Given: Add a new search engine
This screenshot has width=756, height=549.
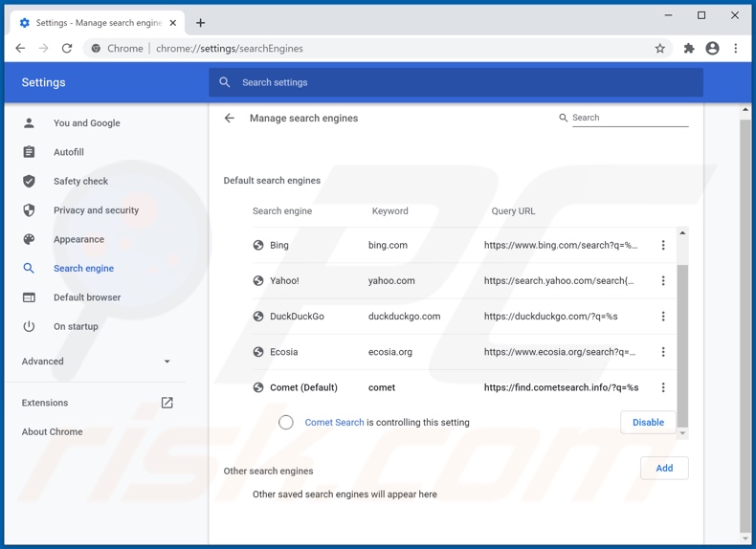Looking at the screenshot, I should tap(664, 468).
